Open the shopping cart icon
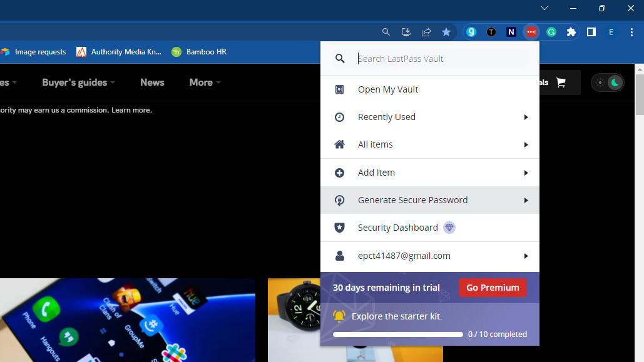The width and height of the screenshot is (644, 362). click(561, 83)
